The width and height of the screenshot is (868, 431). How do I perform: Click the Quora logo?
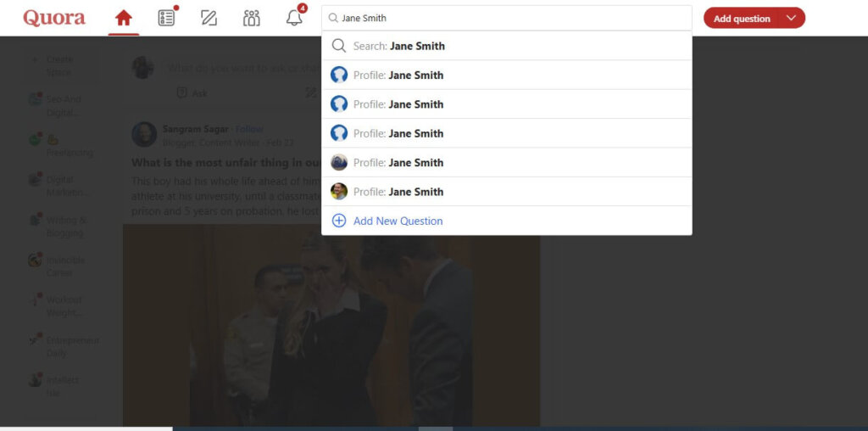coord(54,18)
